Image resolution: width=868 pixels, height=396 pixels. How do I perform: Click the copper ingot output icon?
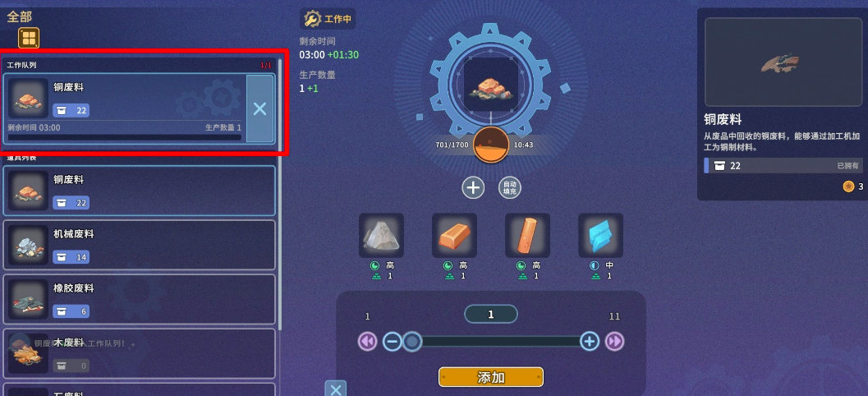(x=454, y=236)
